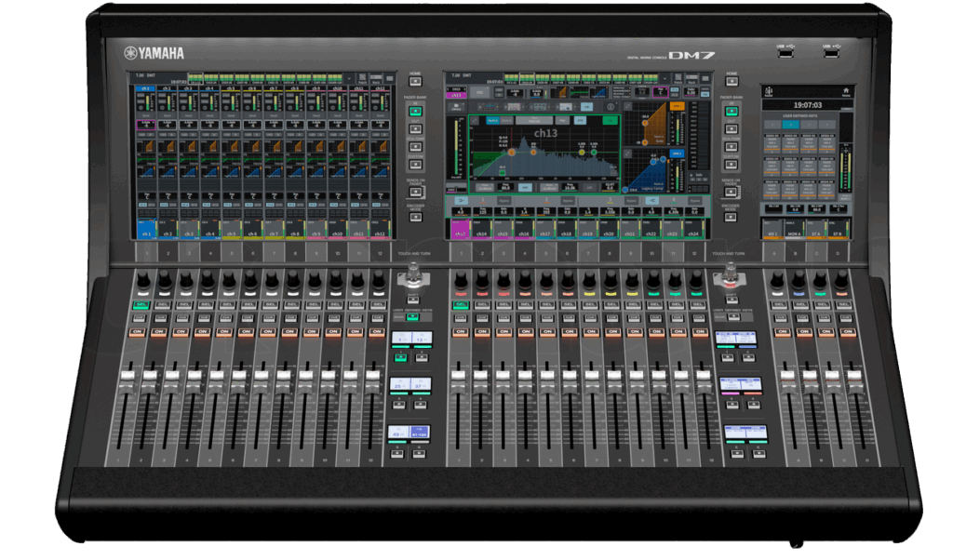Push the lit Fader Bank IN key beside the ch1–ch12 screen

click(x=416, y=111)
